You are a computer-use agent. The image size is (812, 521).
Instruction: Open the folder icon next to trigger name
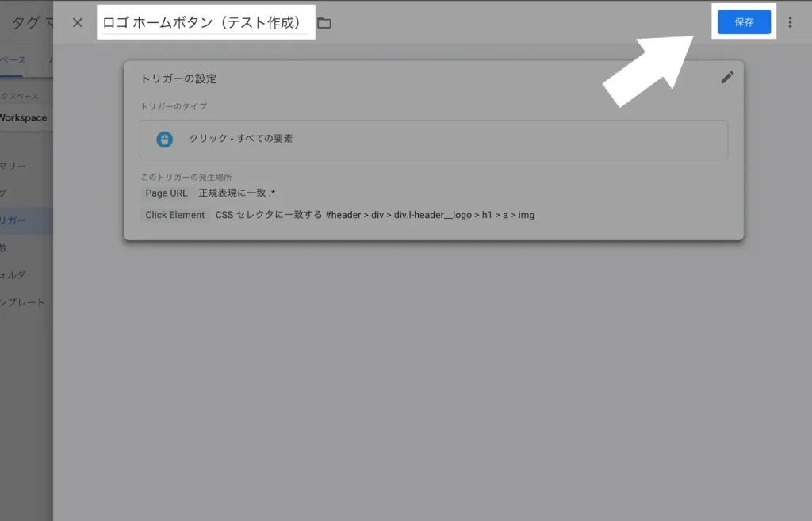(x=324, y=23)
